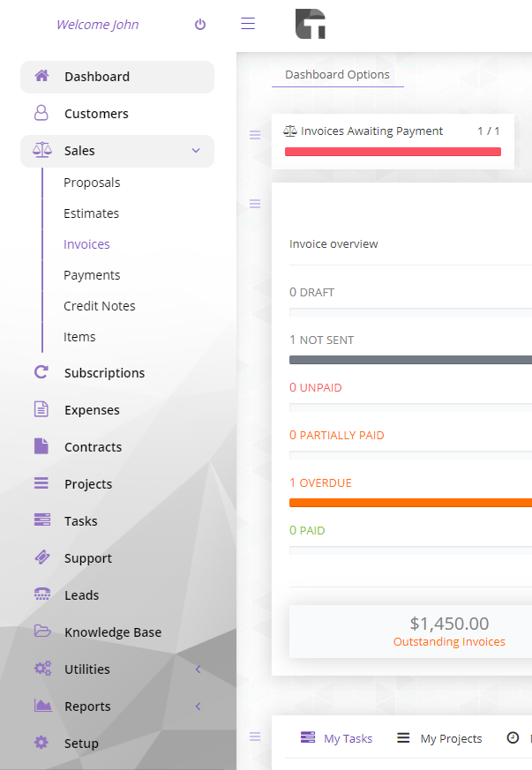Open Customers via user icon

point(41,113)
